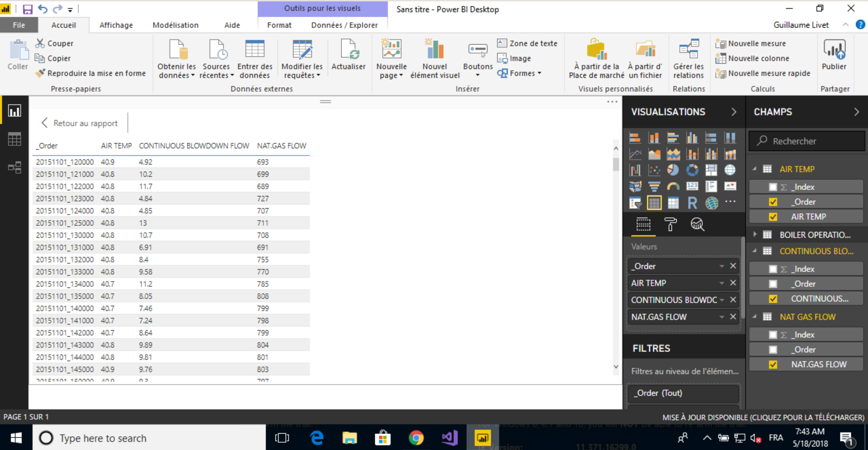Collapse the Visualisations pane chevron
This screenshot has width=868, height=450.
point(734,112)
